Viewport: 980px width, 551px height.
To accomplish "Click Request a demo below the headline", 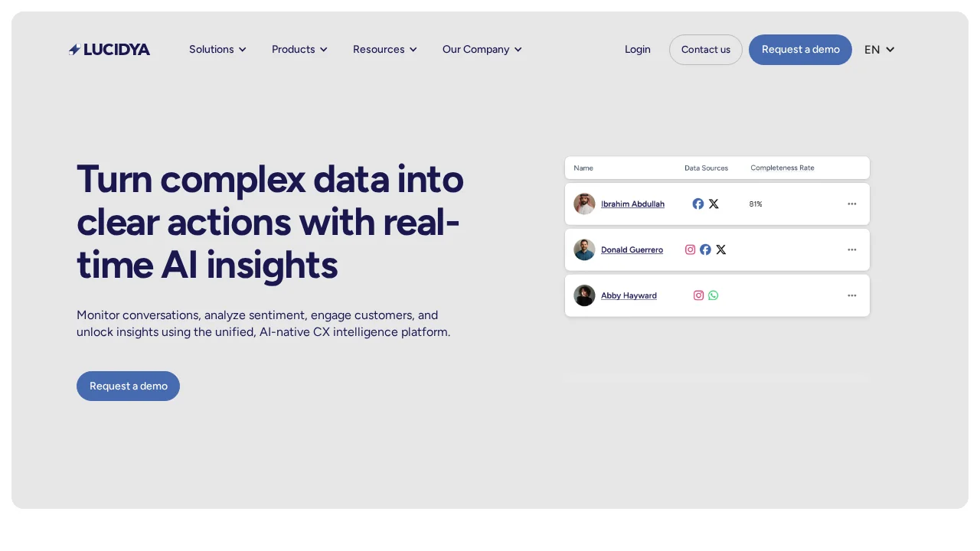I will [x=128, y=386].
